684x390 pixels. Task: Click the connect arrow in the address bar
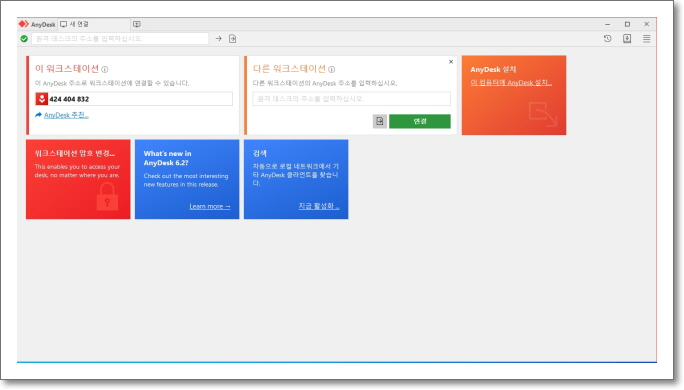pos(219,39)
